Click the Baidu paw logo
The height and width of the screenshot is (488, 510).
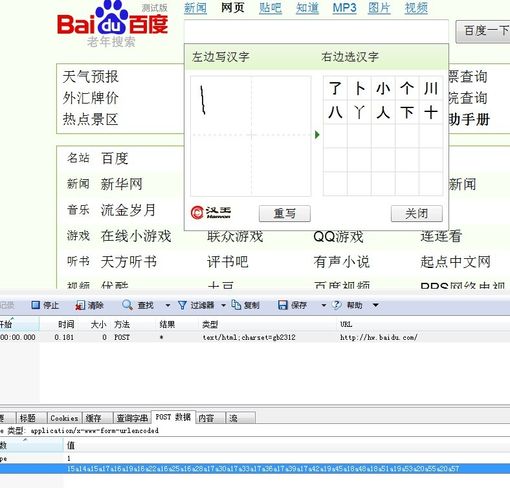click(x=112, y=18)
